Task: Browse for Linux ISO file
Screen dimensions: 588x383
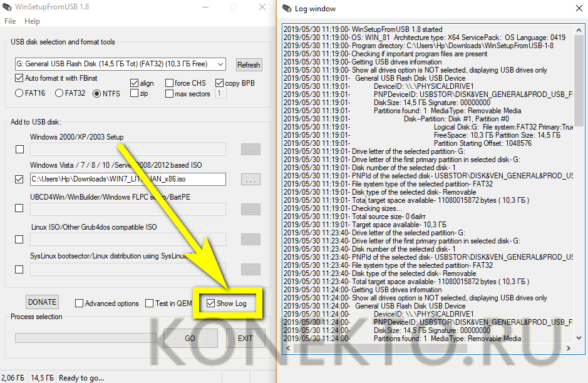Action: tap(250, 239)
